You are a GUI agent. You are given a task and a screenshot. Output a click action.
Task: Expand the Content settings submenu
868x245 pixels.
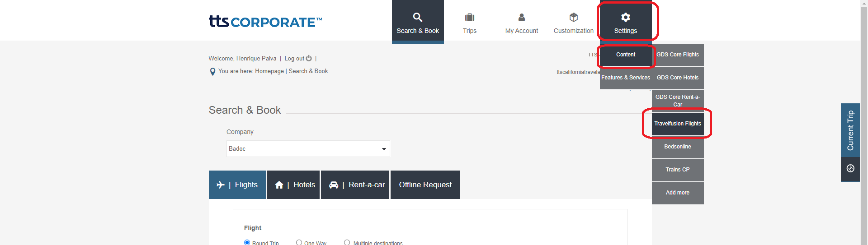pos(625,55)
